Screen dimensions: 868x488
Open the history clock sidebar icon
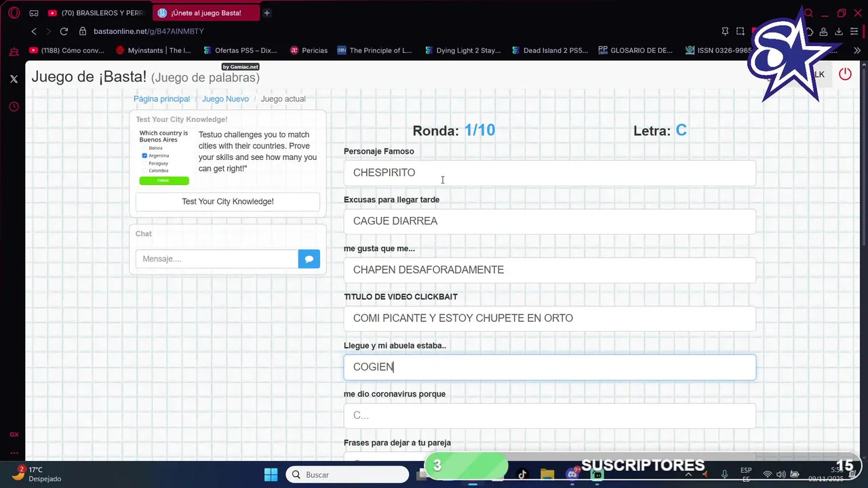click(x=14, y=106)
